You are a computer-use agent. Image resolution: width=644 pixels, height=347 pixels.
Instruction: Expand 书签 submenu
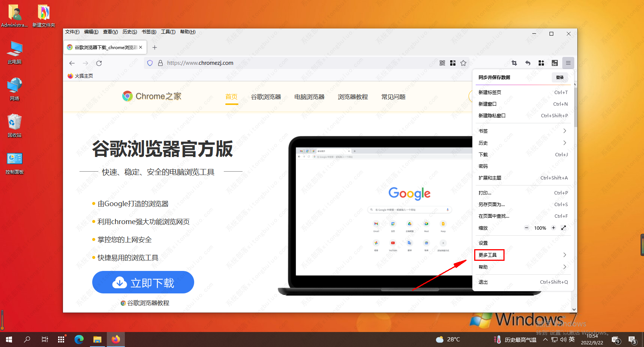point(523,131)
